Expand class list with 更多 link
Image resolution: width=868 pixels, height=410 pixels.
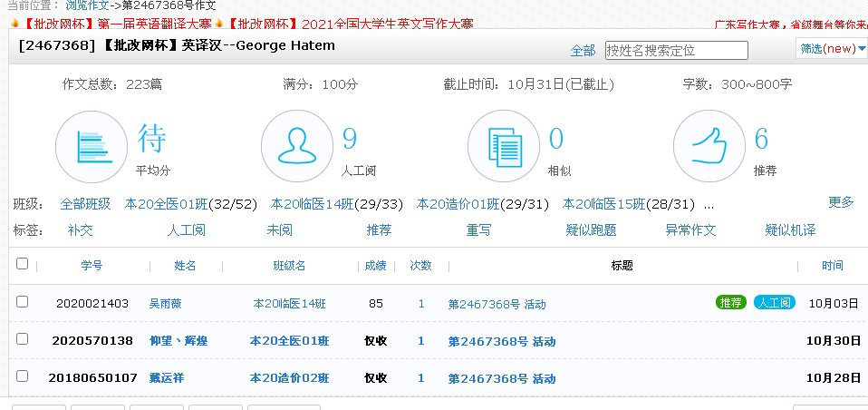tap(841, 202)
